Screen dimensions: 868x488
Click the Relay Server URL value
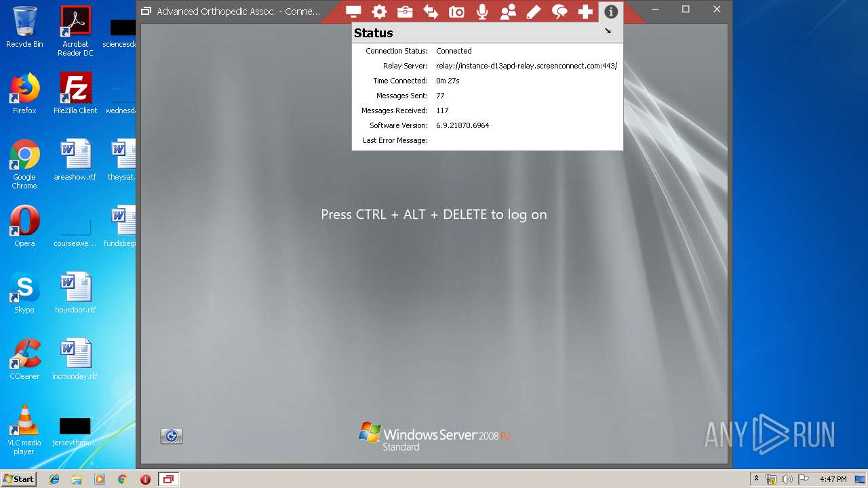click(526, 66)
